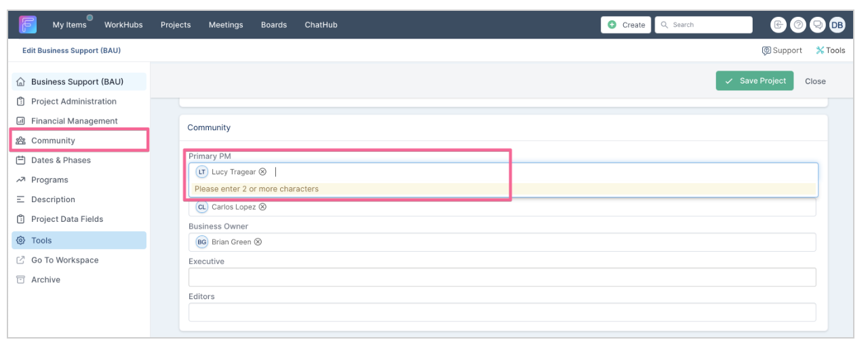Remove Brian Green from Business Owner

tap(258, 242)
